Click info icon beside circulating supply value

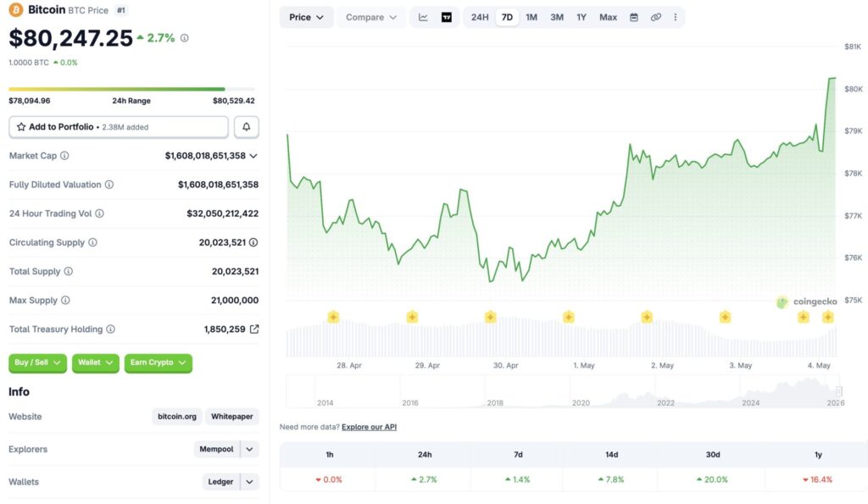click(253, 242)
